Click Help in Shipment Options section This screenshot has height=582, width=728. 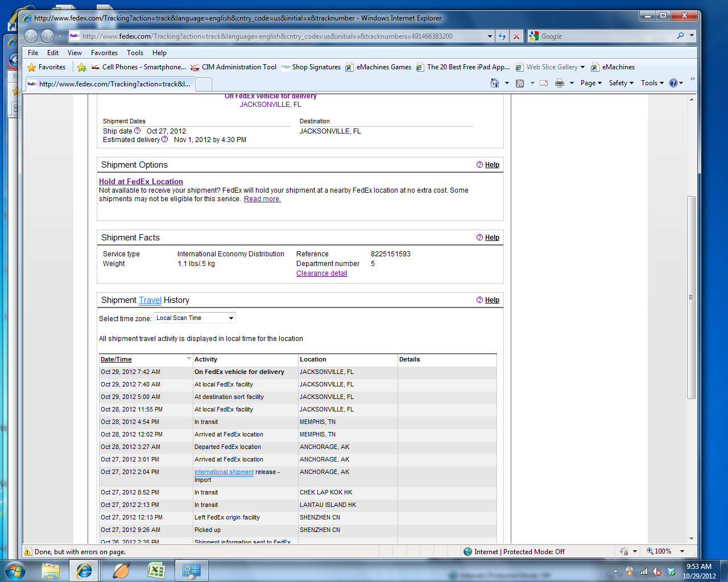coord(492,165)
